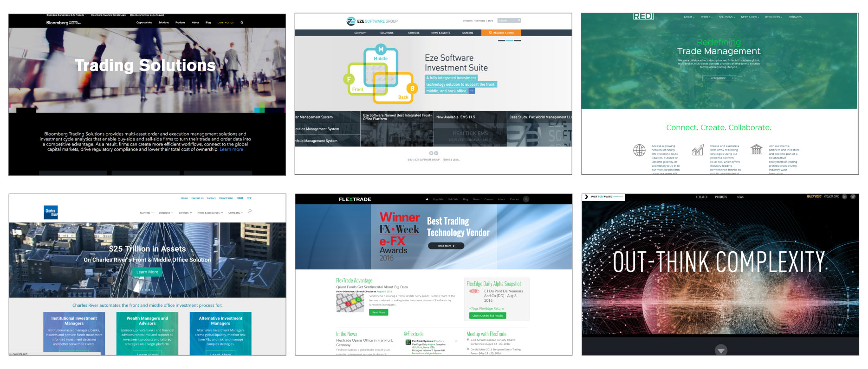868x369 pixels.
Task: Click the down arrow below Out-Think Complexity
Action: tap(720, 350)
